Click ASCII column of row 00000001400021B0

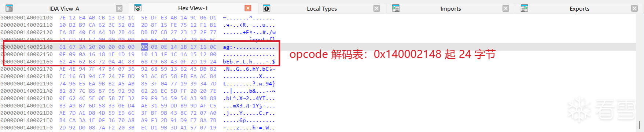tap(249, 98)
